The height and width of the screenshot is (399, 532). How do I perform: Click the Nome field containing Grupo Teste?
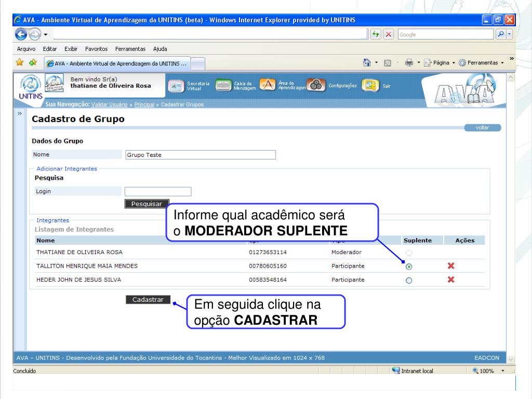click(x=201, y=155)
